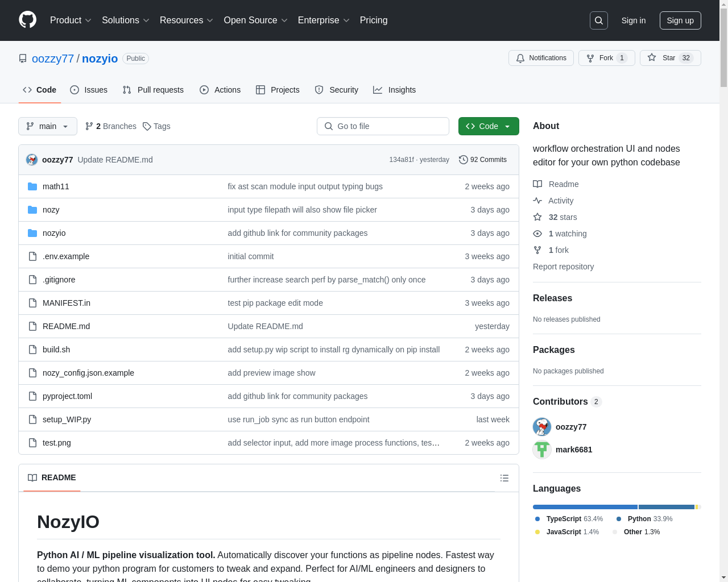This screenshot has width=728, height=582.
Task: Click the TypeScript blue language bar segment
Action: (x=585, y=507)
